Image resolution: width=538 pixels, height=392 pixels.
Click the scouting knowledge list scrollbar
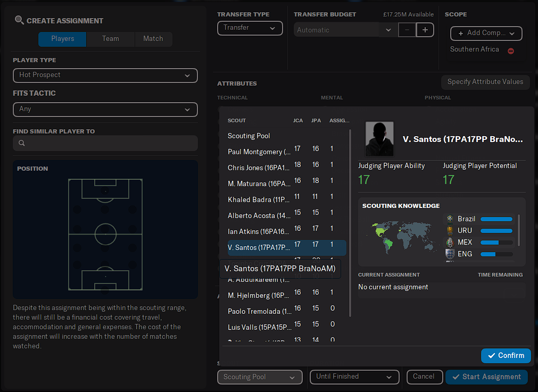point(518,230)
